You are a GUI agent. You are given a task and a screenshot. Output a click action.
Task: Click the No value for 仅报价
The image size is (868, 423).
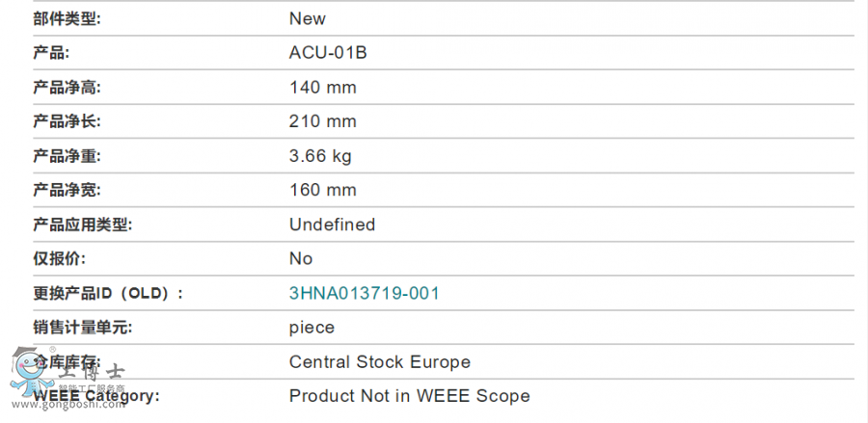pos(301,259)
